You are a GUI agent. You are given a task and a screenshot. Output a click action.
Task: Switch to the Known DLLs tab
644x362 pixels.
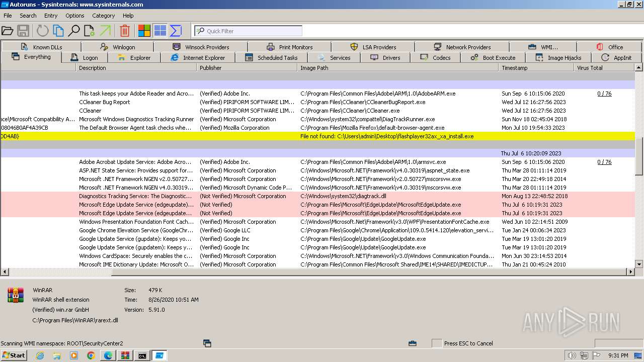[42, 47]
